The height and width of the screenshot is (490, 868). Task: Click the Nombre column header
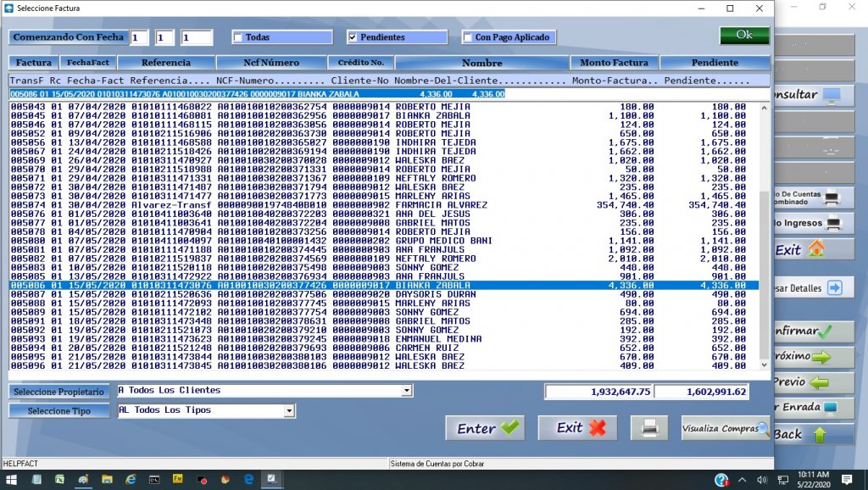pos(481,63)
